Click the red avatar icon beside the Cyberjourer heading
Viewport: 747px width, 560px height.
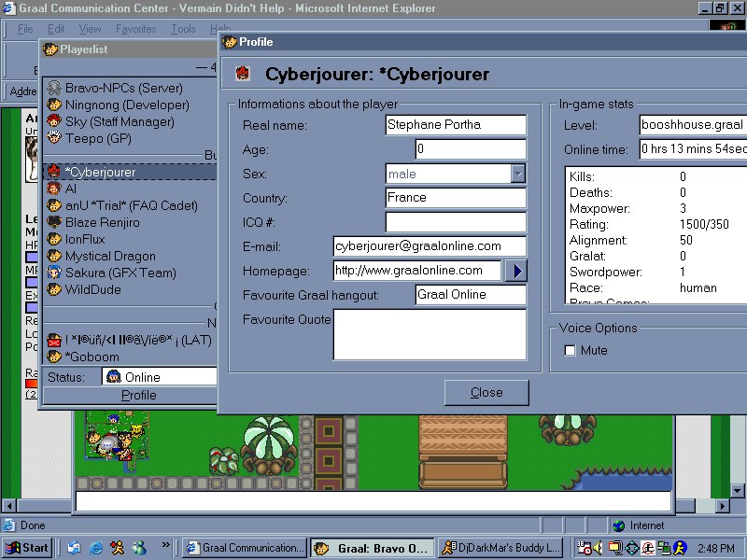point(243,74)
